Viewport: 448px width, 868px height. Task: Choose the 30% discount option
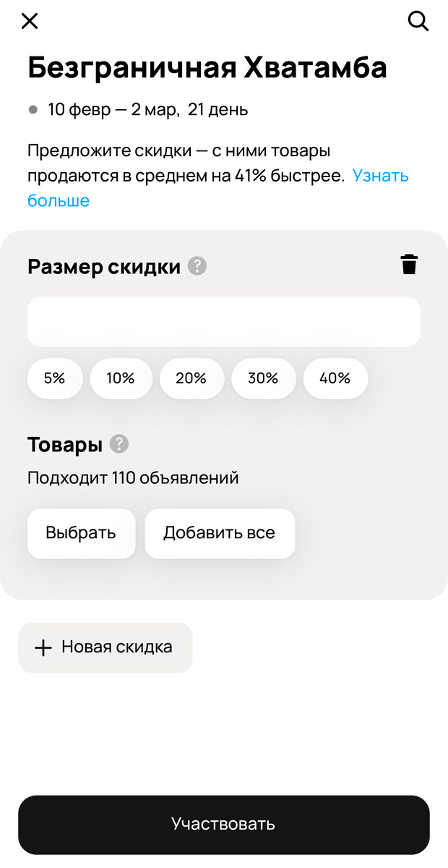pyautogui.click(x=263, y=378)
